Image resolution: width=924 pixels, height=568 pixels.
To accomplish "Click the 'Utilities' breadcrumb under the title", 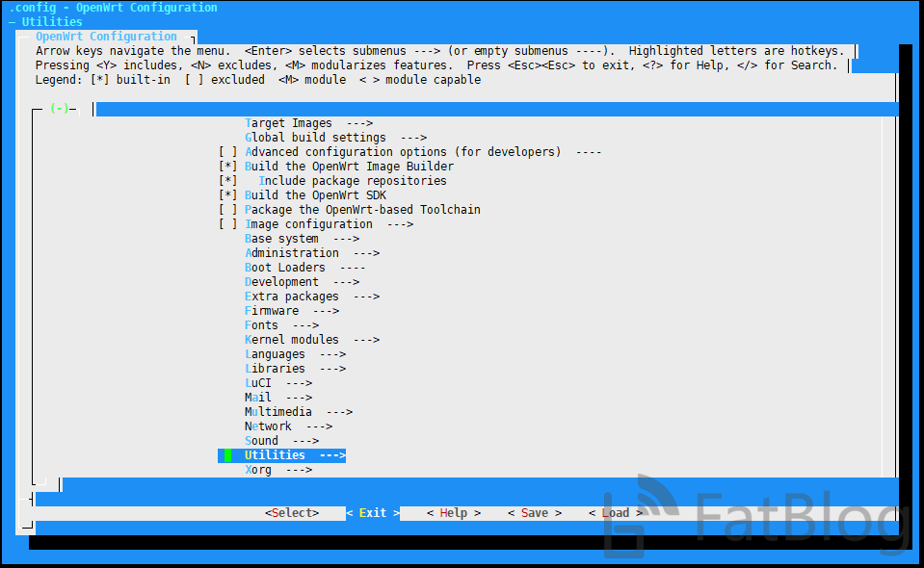I will click(x=52, y=22).
